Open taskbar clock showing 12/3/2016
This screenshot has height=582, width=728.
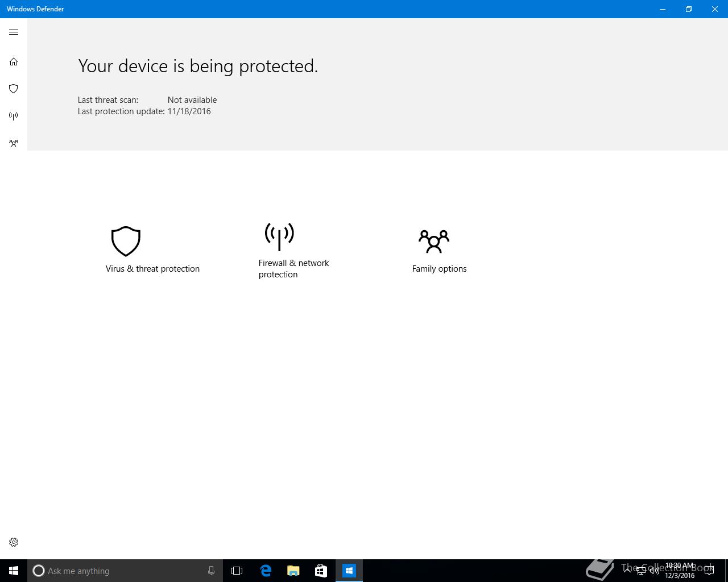(x=680, y=571)
